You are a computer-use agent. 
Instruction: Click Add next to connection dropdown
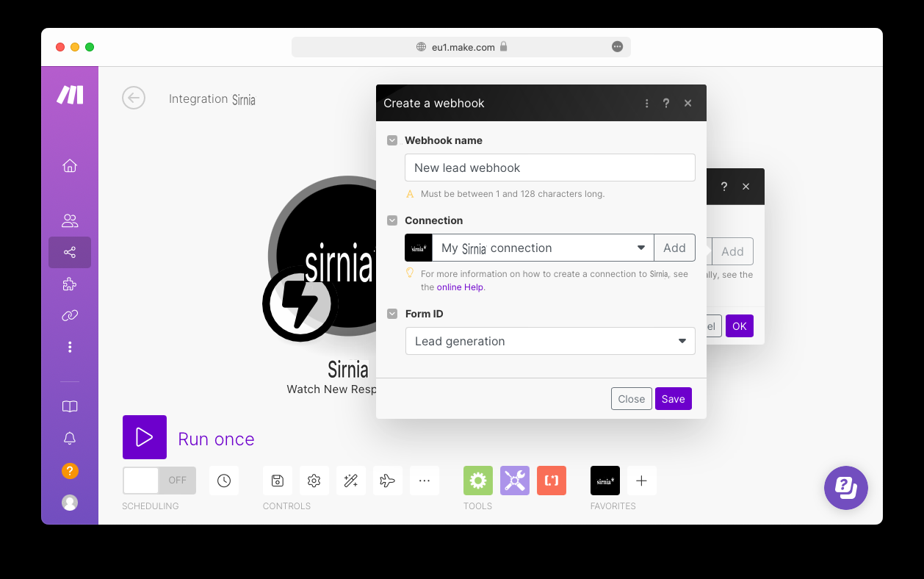click(674, 248)
